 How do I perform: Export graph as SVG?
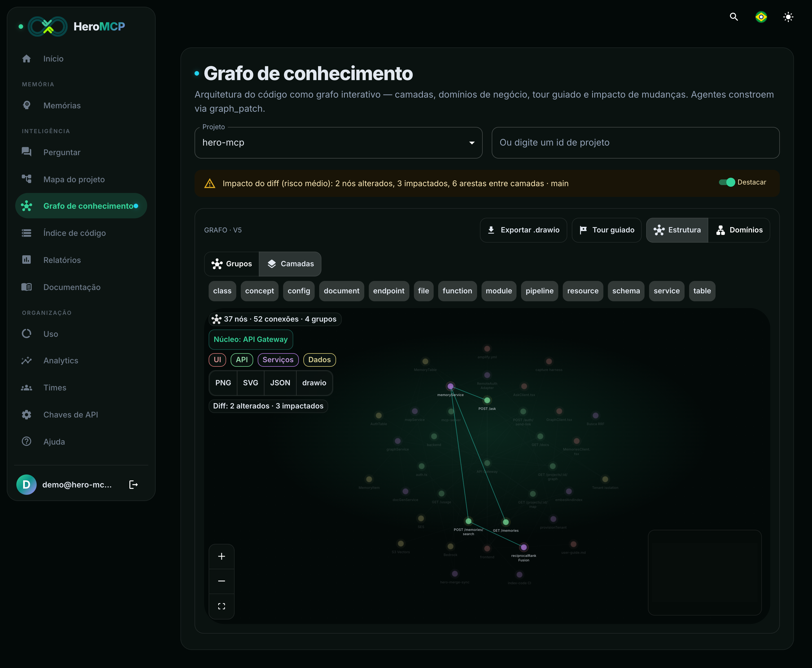(x=250, y=383)
